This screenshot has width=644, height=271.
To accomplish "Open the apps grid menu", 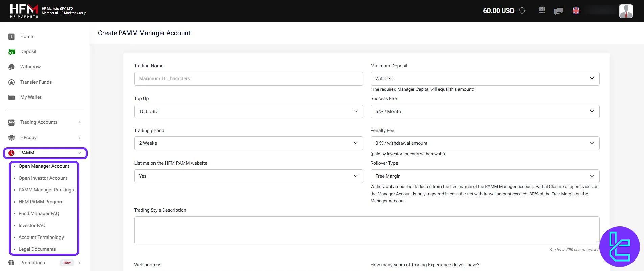I will tap(542, 10).
